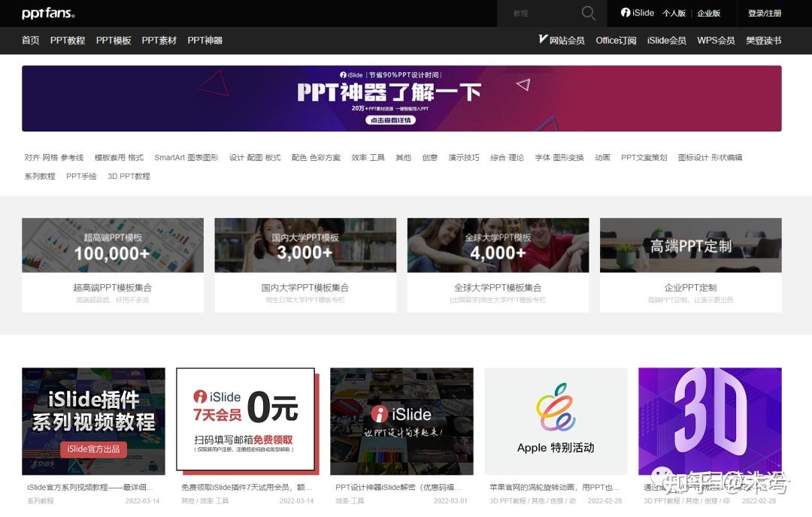Click 点击查看详情 button in banner
812x517 pixels.
coord(390,120)
